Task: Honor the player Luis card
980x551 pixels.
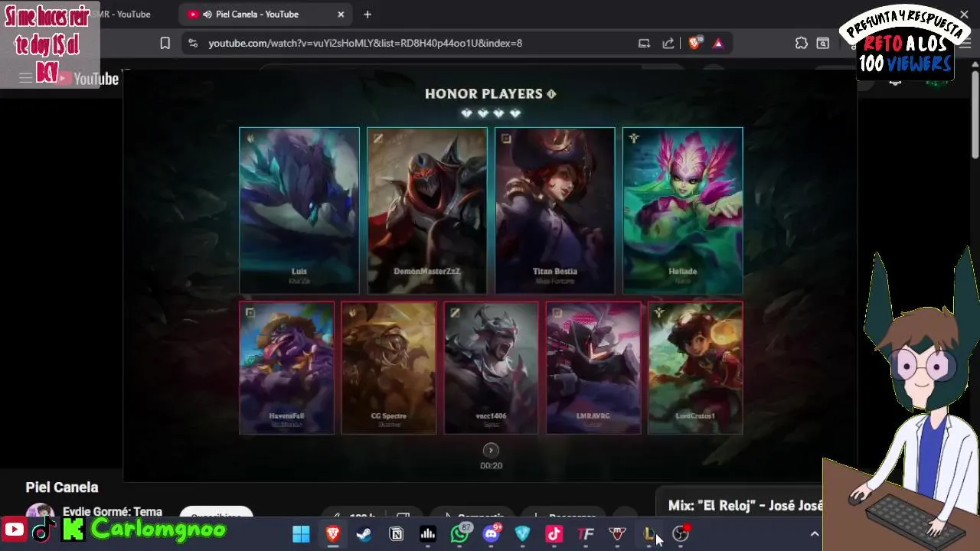Action: click(299, 210)
